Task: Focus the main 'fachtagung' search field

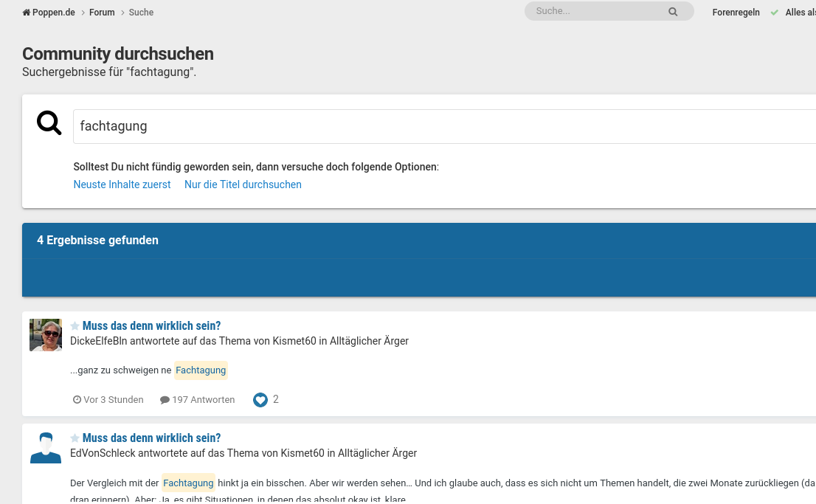Action: click(443, 126)
